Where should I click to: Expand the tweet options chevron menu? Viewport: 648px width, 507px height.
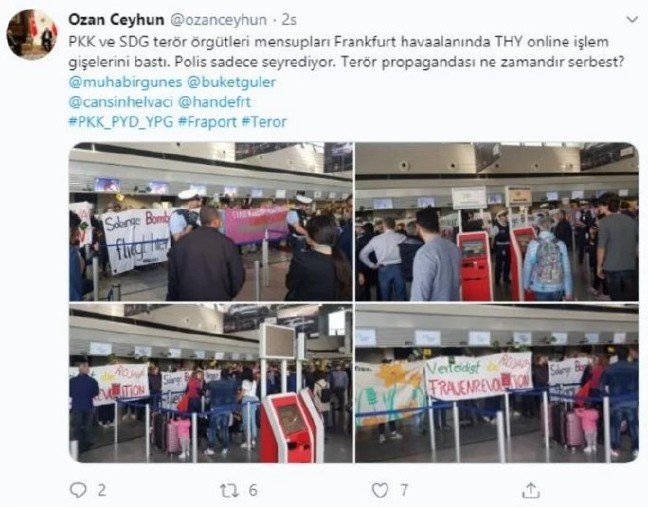632,19
